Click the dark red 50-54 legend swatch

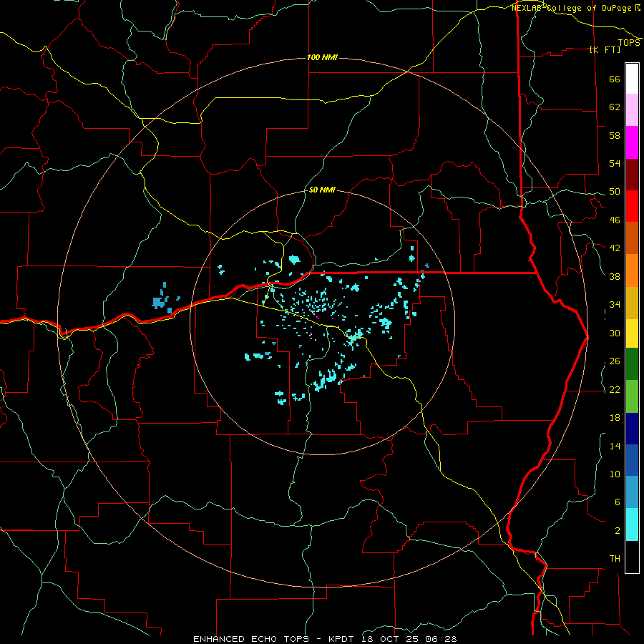tap(632, 175)
